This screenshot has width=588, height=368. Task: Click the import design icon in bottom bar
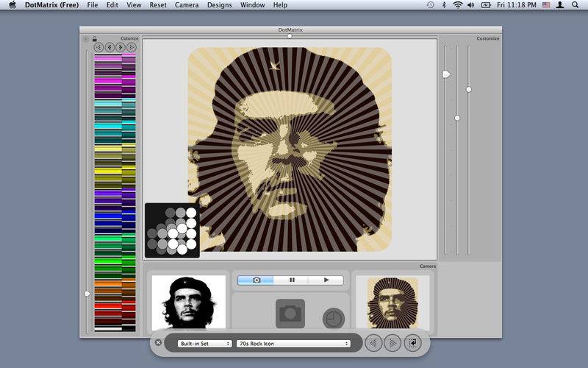coord(412,343)
